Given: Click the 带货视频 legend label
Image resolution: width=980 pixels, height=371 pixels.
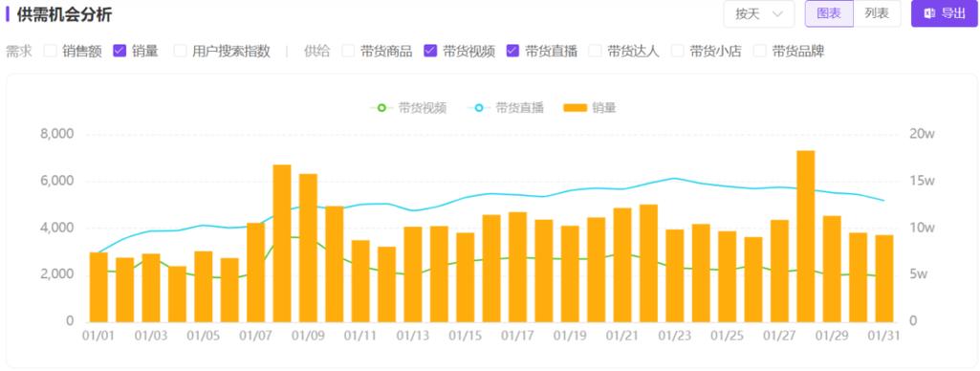Looking at the screenshot, I should [x=422, y=108].
